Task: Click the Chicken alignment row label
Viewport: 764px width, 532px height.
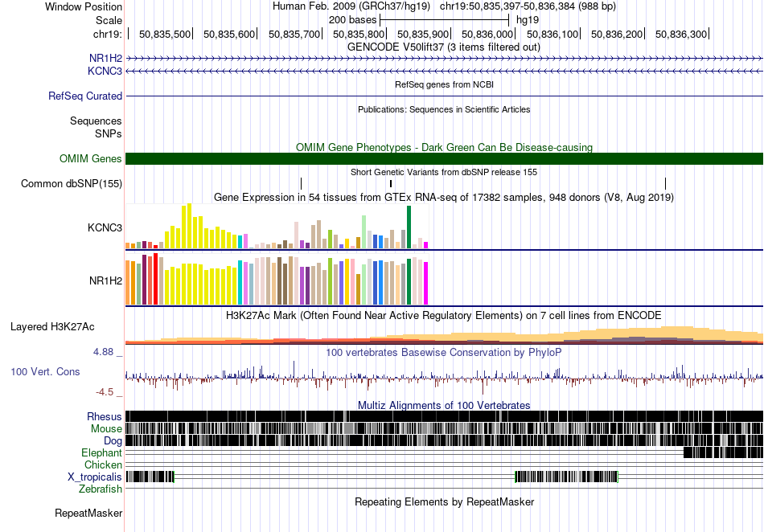Action: (x=103, y=464)
